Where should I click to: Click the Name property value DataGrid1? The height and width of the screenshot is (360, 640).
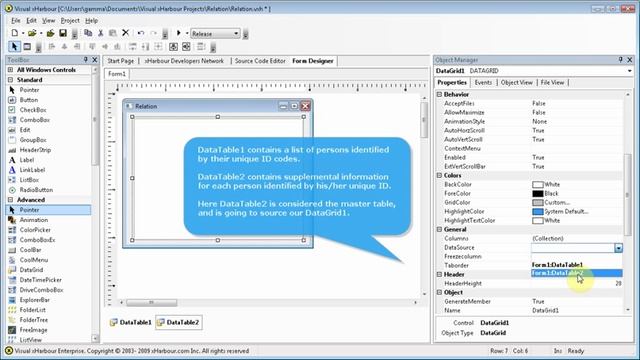point(545,311)
